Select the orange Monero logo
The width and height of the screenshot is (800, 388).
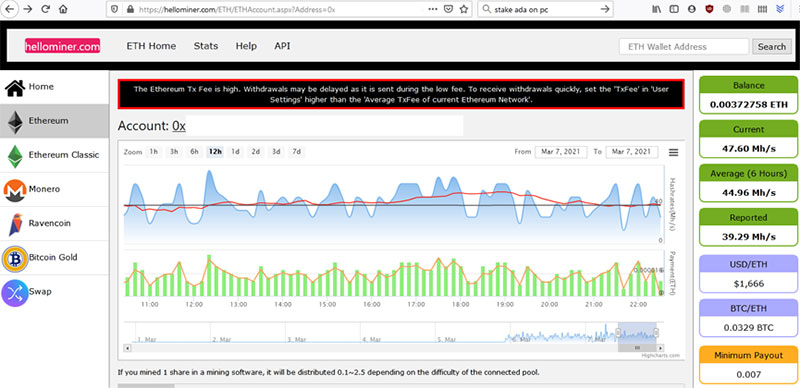click(15, 190)
